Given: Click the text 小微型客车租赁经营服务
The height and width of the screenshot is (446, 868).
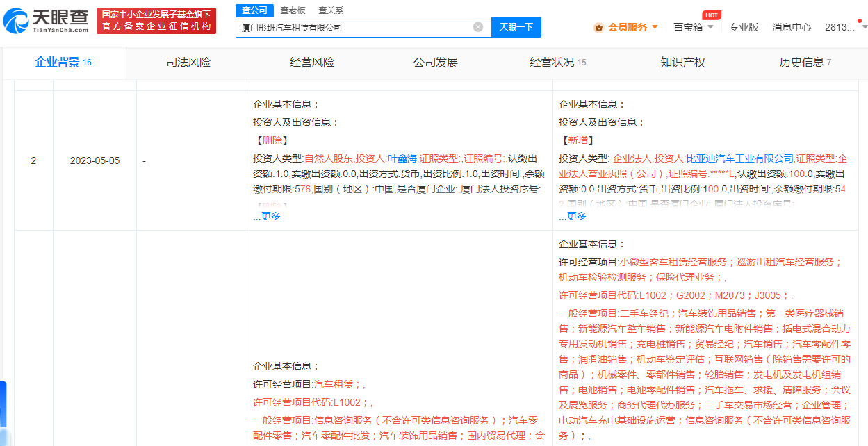Looking at the screenshot, I should tap(673, 262).
